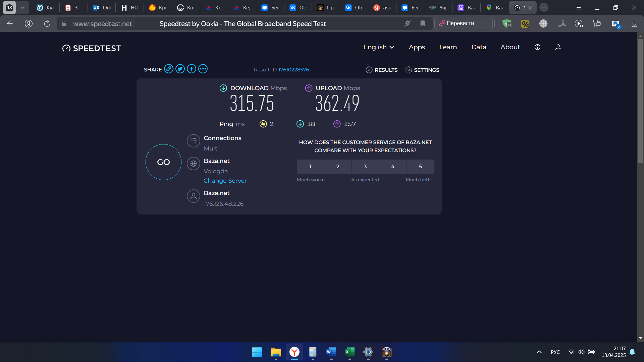This screenshot has height=362, width=644.
Task: Switch to Outlook browser tab
Action: coord(102,7)
